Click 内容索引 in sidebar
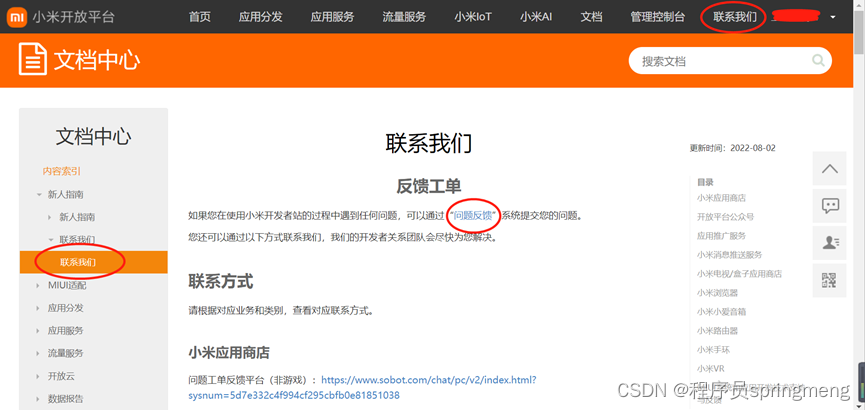865x410 pixels. (x=62, y=172)
